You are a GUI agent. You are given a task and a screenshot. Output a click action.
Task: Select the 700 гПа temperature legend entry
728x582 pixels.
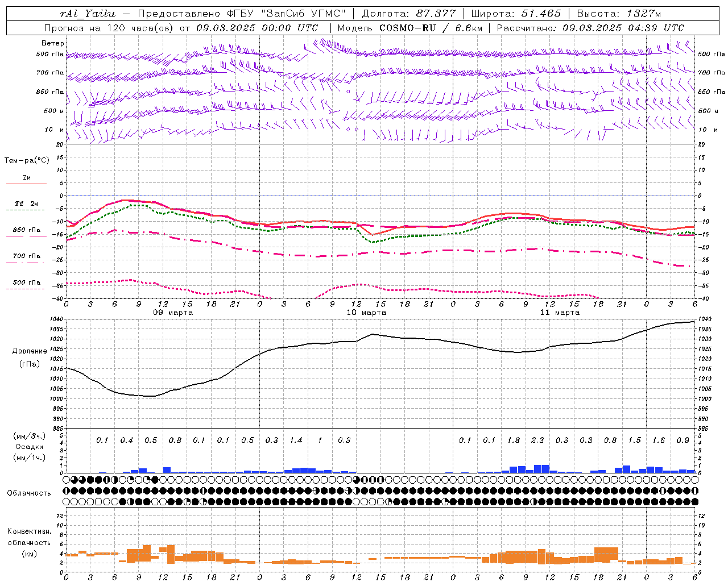click(27, 256)
